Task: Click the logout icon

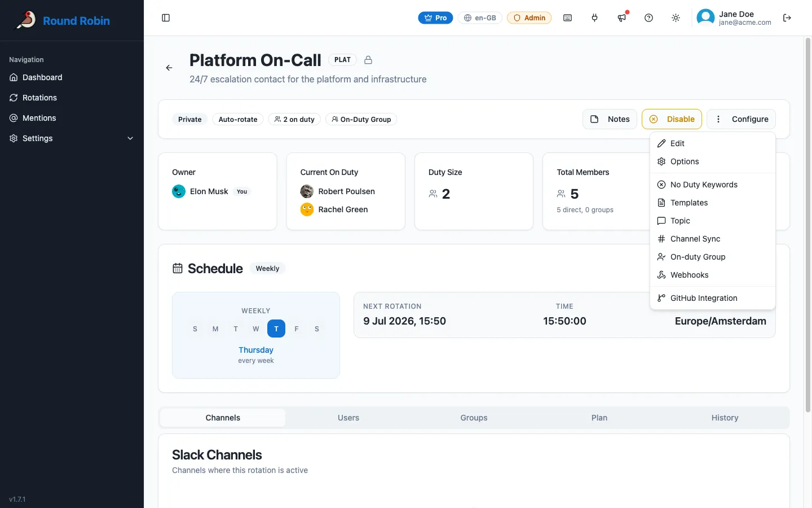Action: (x=787, y=18)
